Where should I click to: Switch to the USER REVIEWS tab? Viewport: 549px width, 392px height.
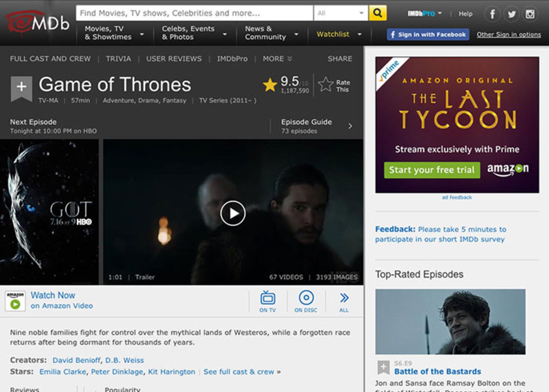click(x=174, y=59)
